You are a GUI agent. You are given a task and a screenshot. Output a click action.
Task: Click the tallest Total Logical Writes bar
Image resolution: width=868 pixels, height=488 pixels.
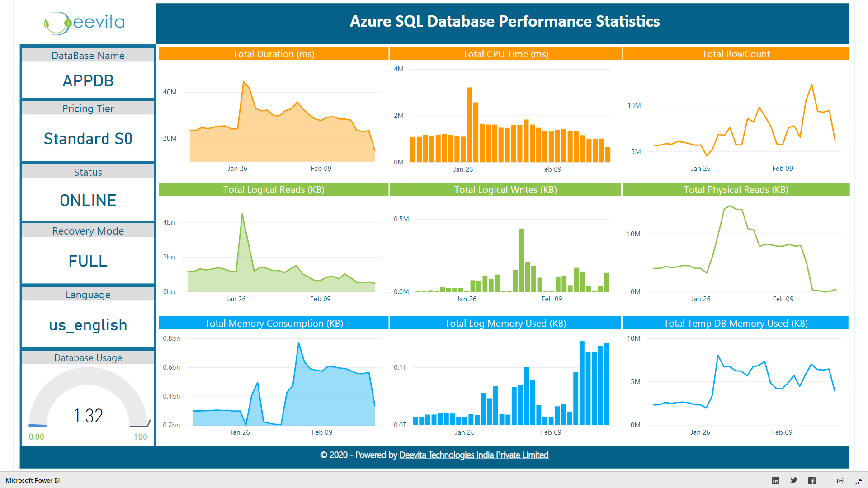point(521,260)
